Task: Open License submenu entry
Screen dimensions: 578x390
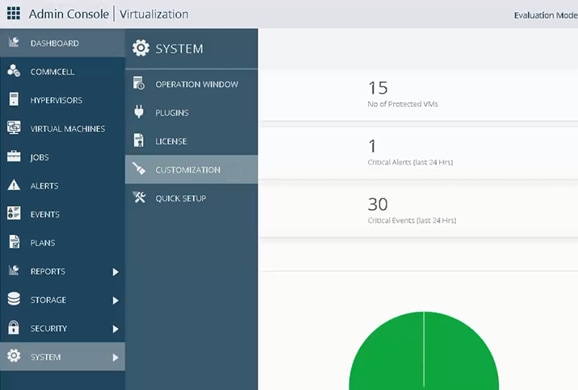Action: tap(192, 141)
